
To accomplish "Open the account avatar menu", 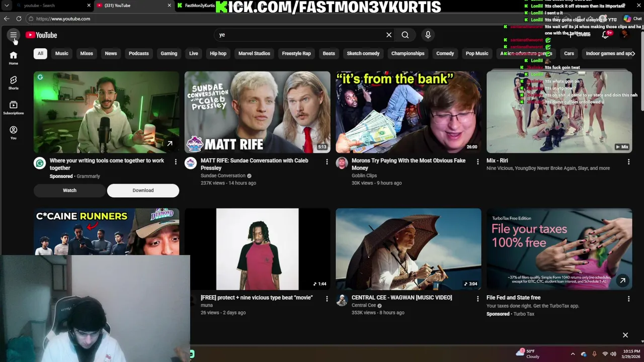I will tap(625, 35).
